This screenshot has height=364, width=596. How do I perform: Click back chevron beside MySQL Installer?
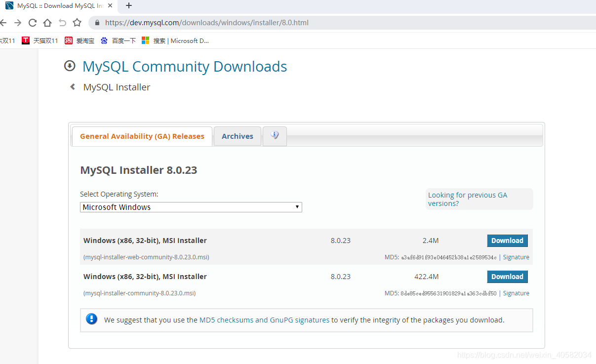coord(73,87)
